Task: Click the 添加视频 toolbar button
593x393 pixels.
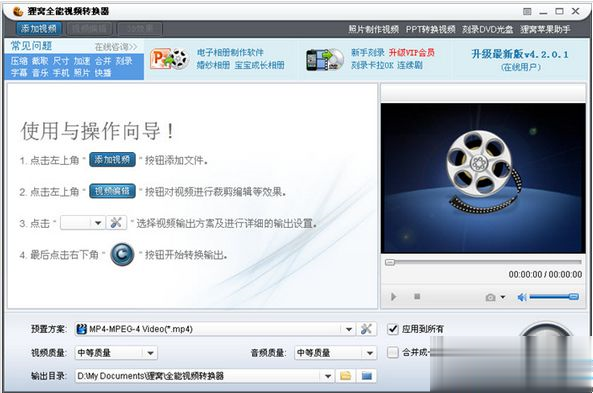Action: [39, 28]
